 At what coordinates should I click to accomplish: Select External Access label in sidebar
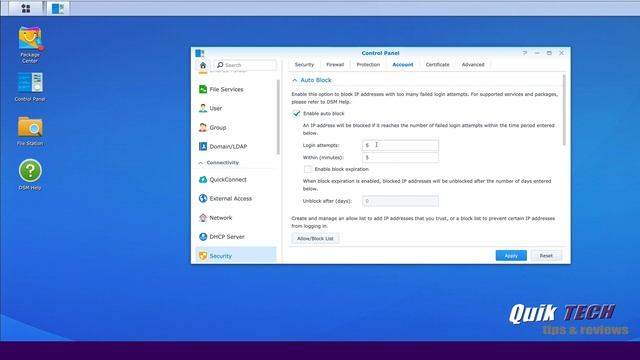click(x=231, y=198)
